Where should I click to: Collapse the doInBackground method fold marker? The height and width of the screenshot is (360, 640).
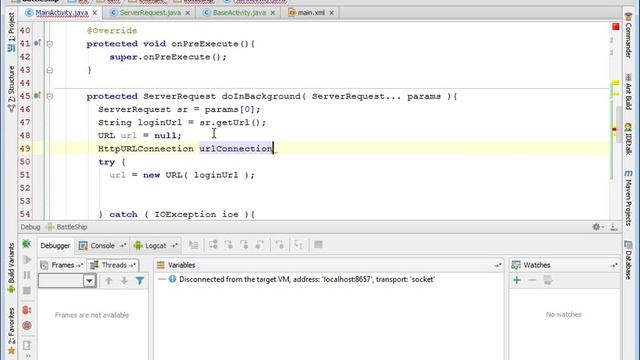click(49, 96)
